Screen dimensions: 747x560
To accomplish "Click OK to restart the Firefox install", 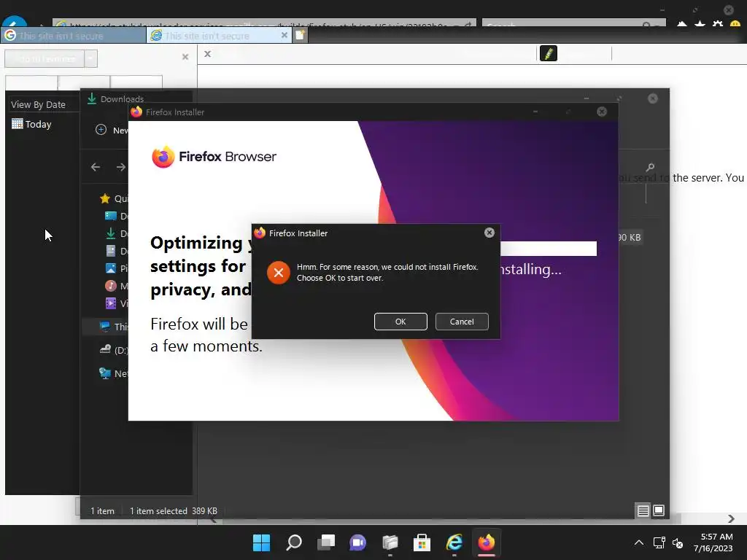I will point(400,322).
